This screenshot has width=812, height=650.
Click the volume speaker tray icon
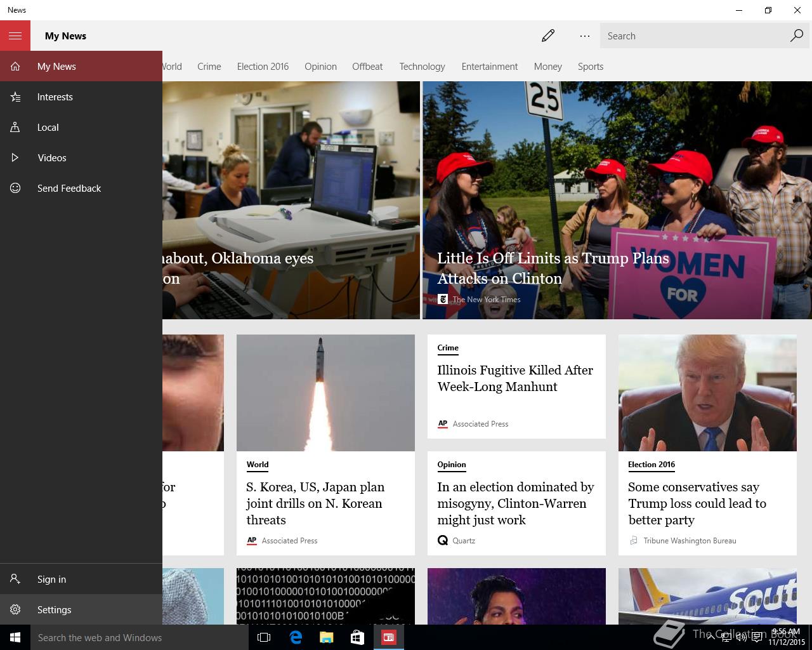click(x=741, y=637)
